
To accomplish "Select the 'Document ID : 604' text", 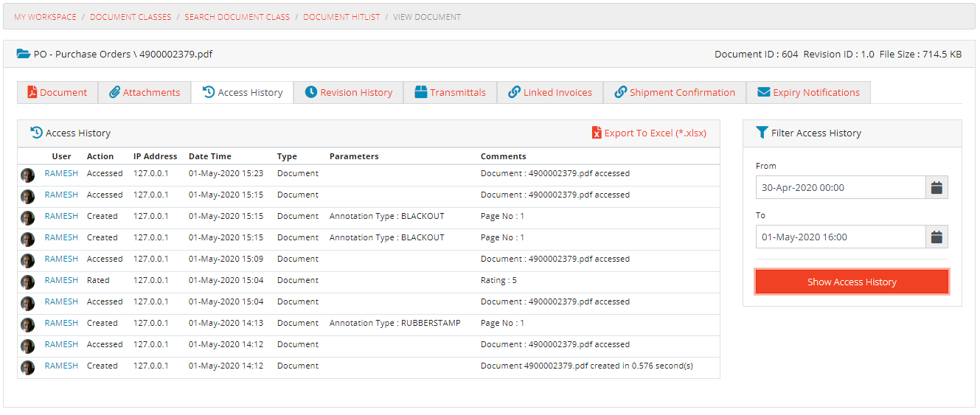I will pyautogui.click(x=757, y=54).
